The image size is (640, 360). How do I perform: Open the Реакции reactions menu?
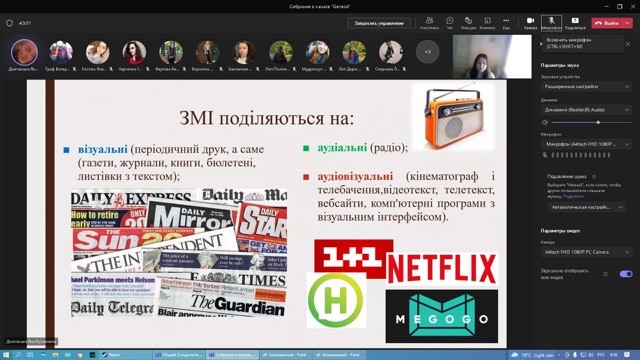point(468,23)
